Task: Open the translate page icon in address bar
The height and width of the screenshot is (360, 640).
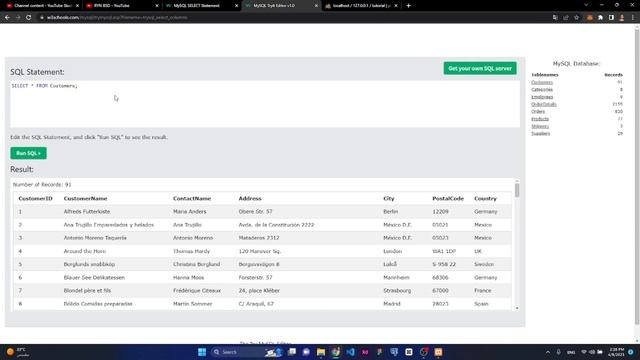Action: pyautogui.click(x=555, y=18)
